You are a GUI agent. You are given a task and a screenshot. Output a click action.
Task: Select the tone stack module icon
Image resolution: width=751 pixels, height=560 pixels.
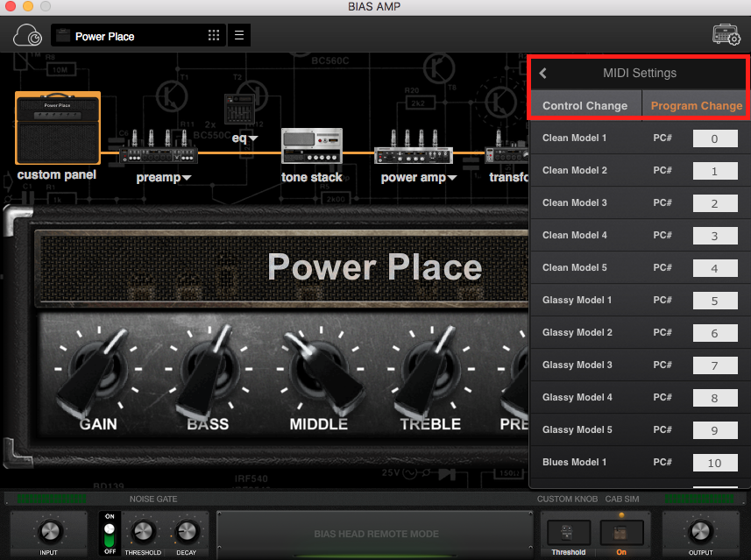pos(312,145)
